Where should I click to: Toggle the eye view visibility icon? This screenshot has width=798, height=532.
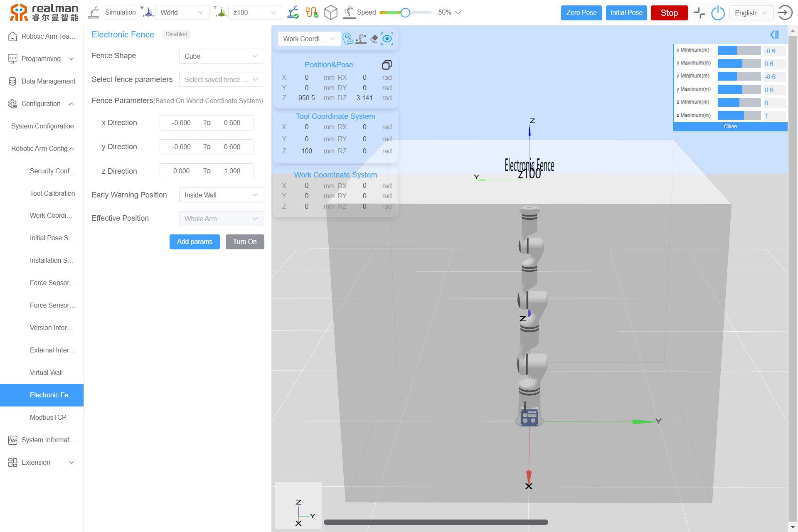click(387, 39)
